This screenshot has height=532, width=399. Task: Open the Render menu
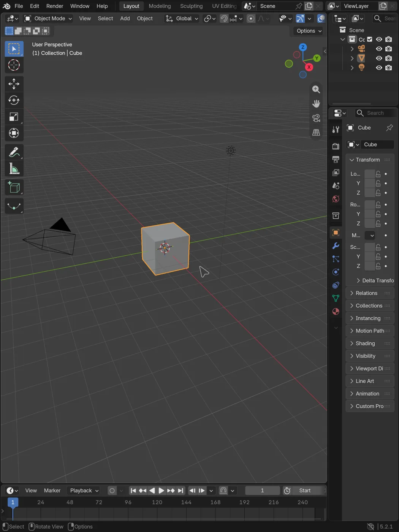pos(55,6)
